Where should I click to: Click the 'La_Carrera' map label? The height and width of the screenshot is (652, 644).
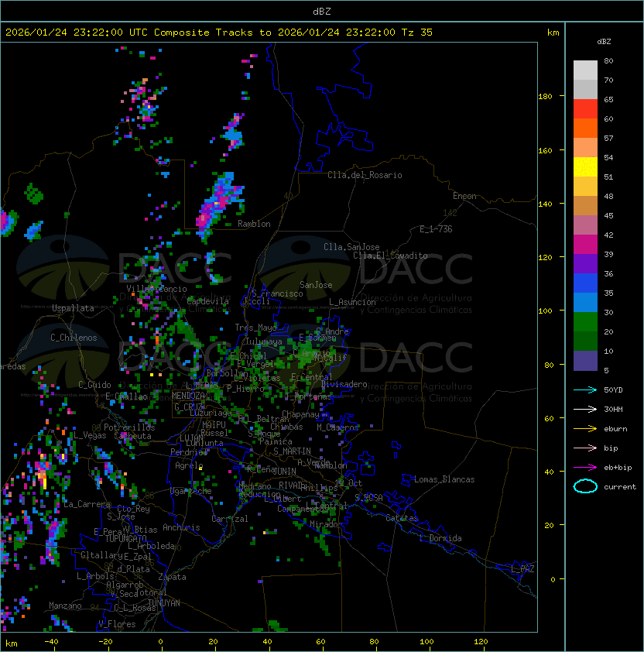(x=87, y=504)
